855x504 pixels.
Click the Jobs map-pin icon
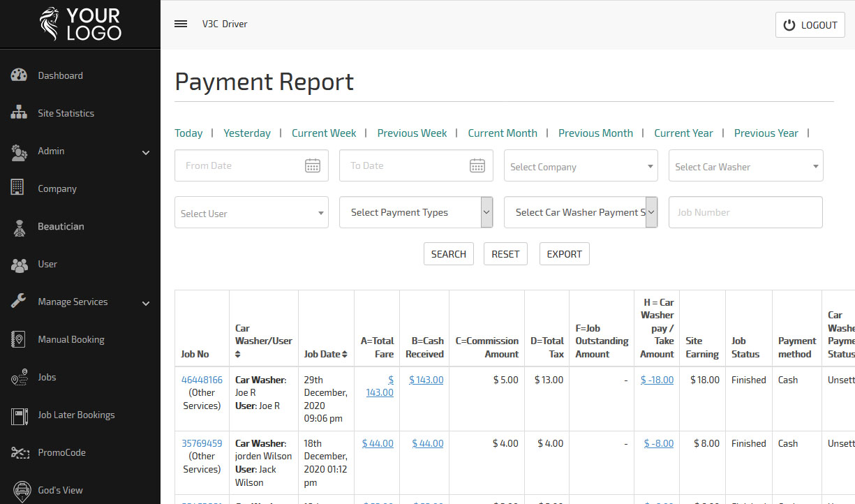19,377
